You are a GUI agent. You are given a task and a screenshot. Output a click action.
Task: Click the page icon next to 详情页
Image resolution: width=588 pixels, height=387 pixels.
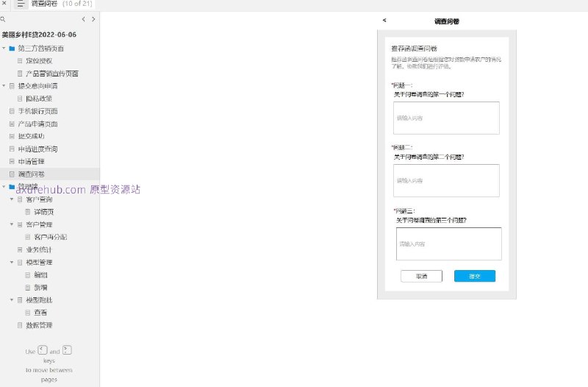tap(28, 212)
